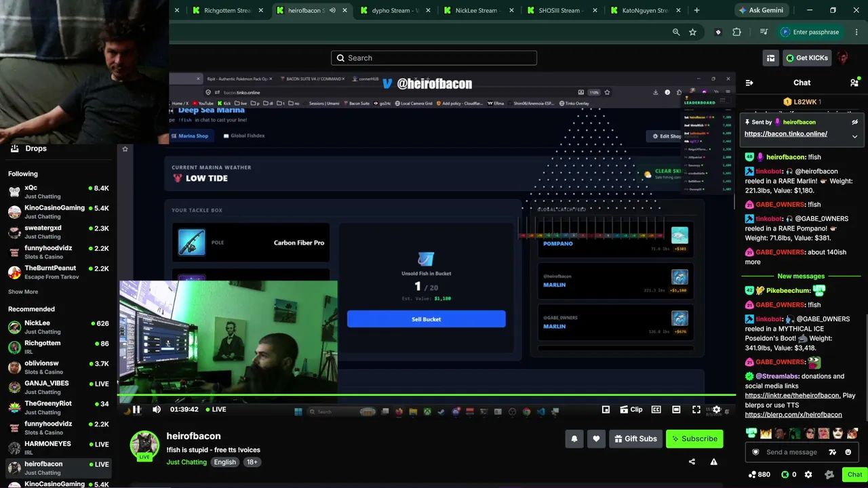This screenshot has height=488, width=868.
Task: Open picture-in-picture mini player
Action: pos(606,409)
